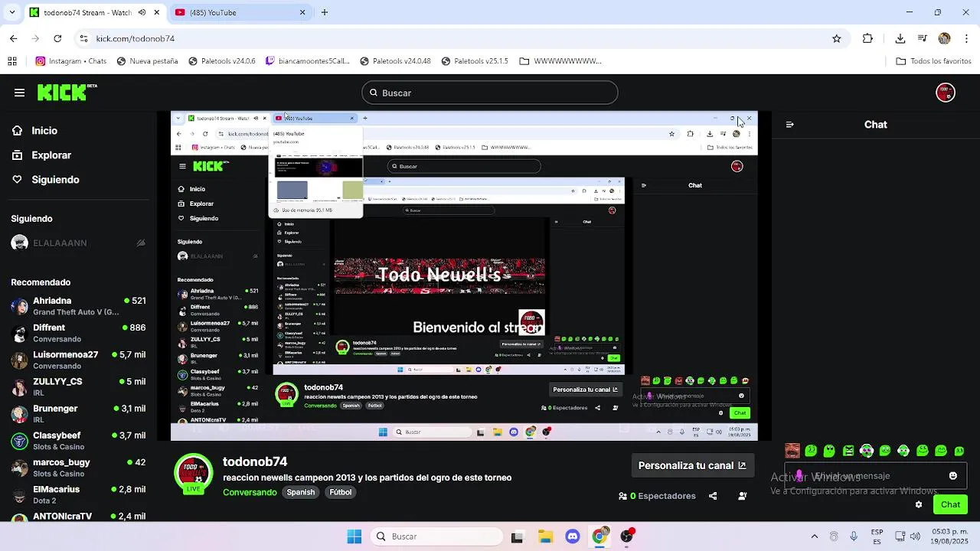This screenshot has height=551, width=980.
Task: Open File Explorer from taskbar
Action: pos(544,536)
